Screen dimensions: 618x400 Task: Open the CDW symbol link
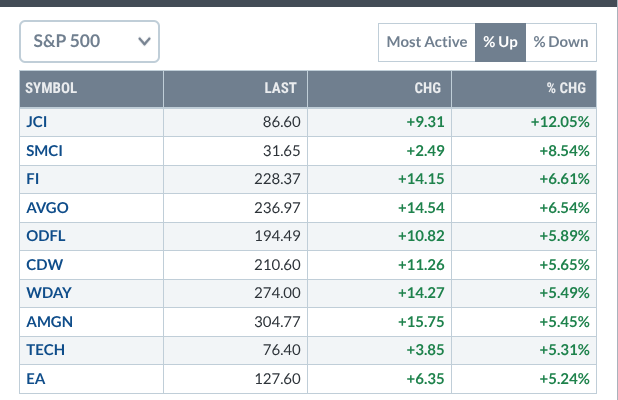(45, 264)
